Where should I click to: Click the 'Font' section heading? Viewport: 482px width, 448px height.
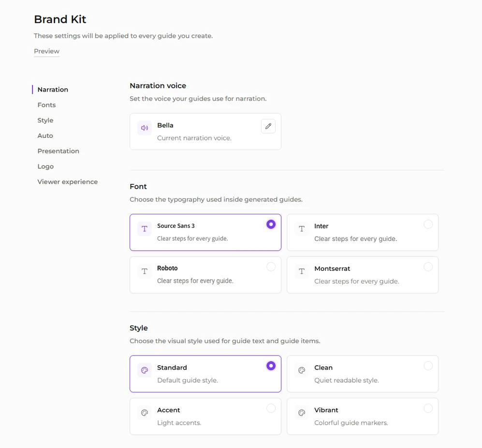[x=138, y=186]
